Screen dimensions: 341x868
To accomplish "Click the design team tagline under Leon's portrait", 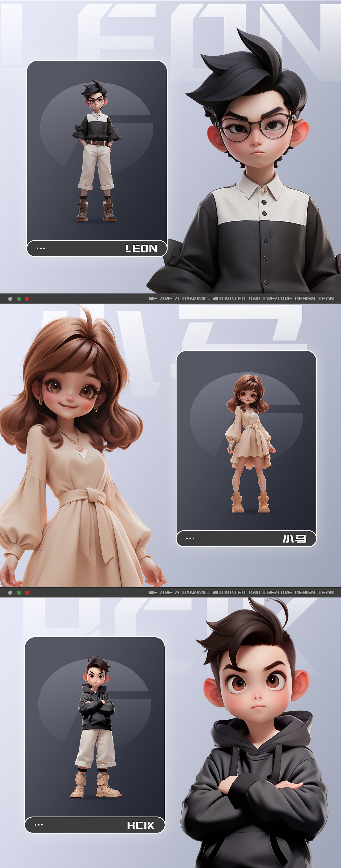I will point(242,298).
